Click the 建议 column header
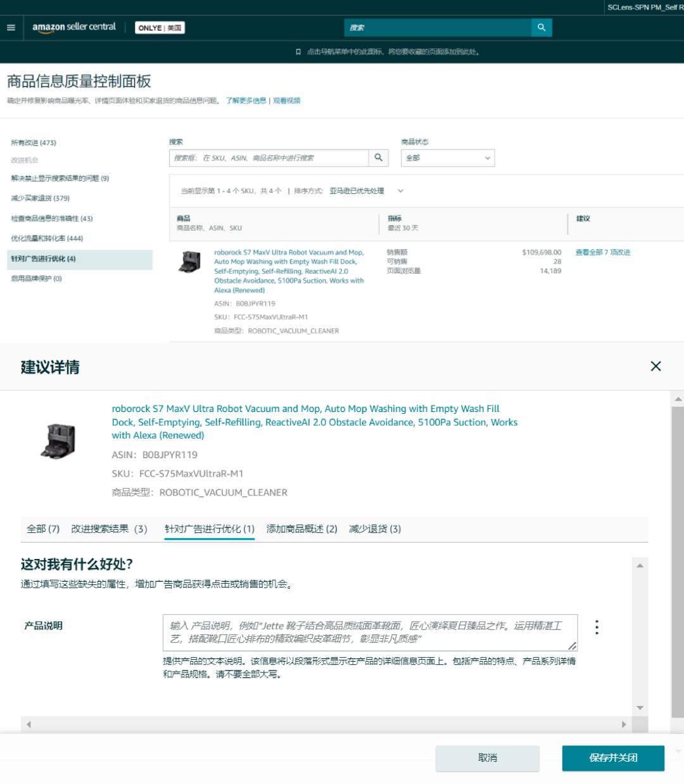The height and width of the screenshot is (784, 684). coord(583,219)
